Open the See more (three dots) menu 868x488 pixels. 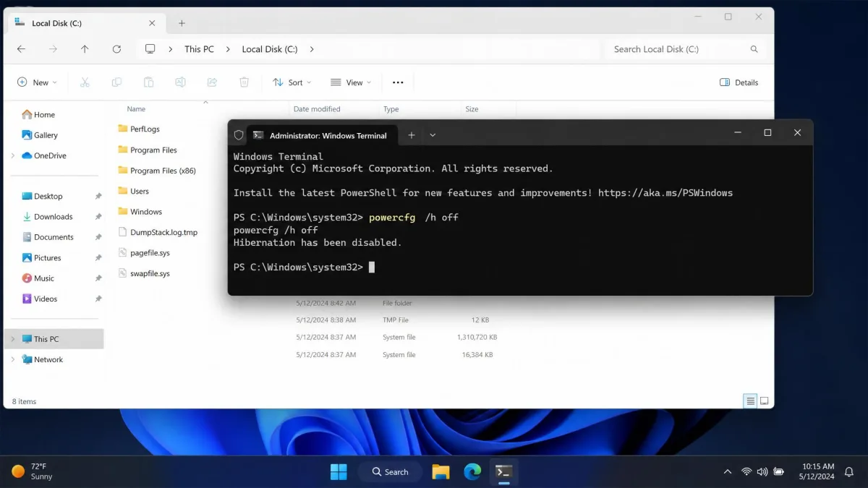(x=398, y=82)
